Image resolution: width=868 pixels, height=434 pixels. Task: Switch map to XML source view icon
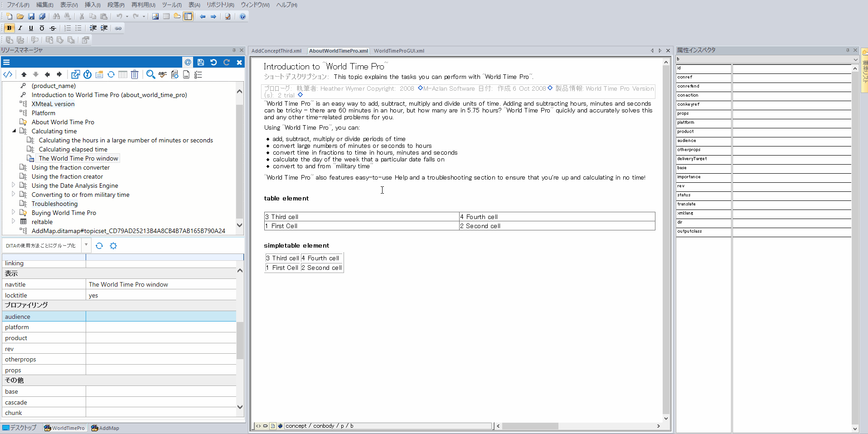pyautogui.click(x=8, y=74)
